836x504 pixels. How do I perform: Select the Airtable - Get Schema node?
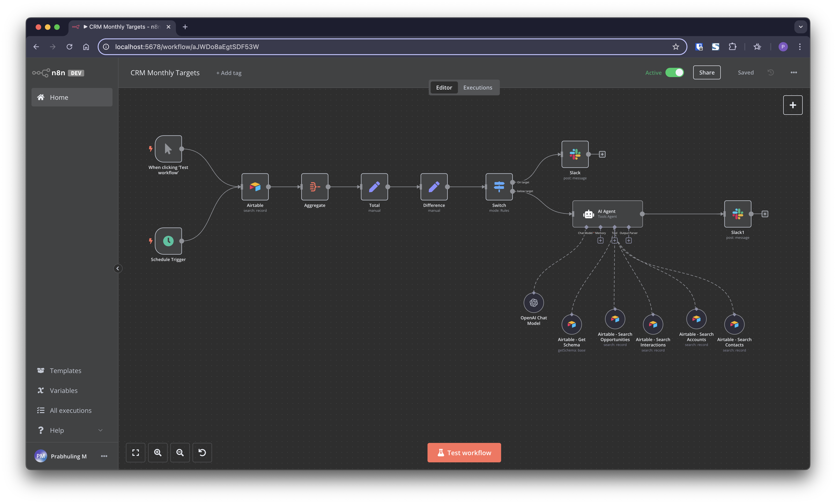click(571, 325)
